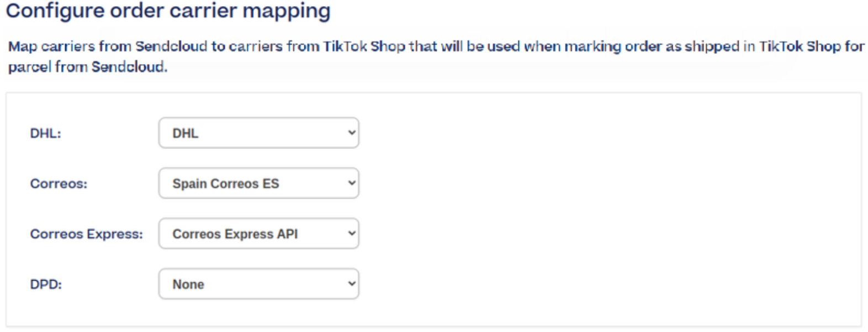
Task: Open the DPD carrier mapping dropdown
Action: pos(258,284)
